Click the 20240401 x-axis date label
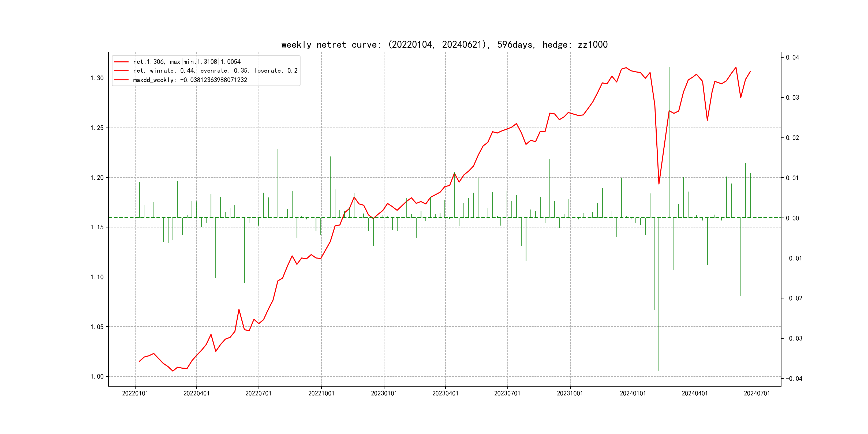 click(x=694, y=394)
